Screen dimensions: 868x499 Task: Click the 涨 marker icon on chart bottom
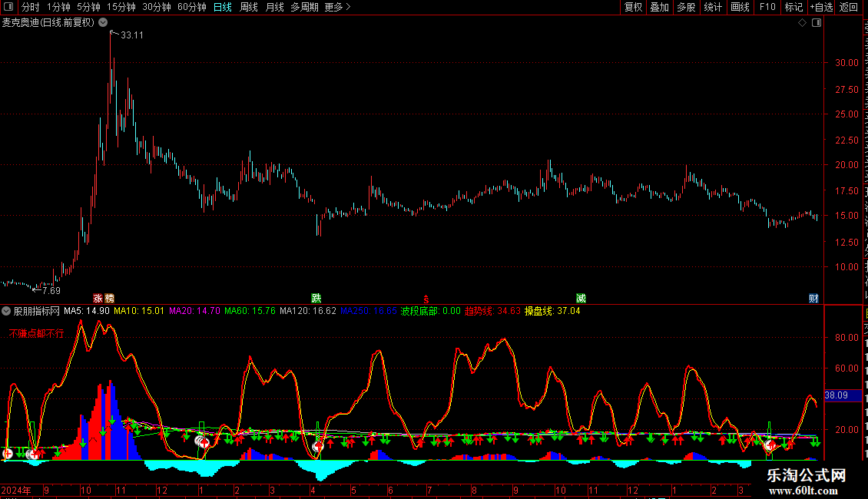pyautogui.click(x=98, y=299)
